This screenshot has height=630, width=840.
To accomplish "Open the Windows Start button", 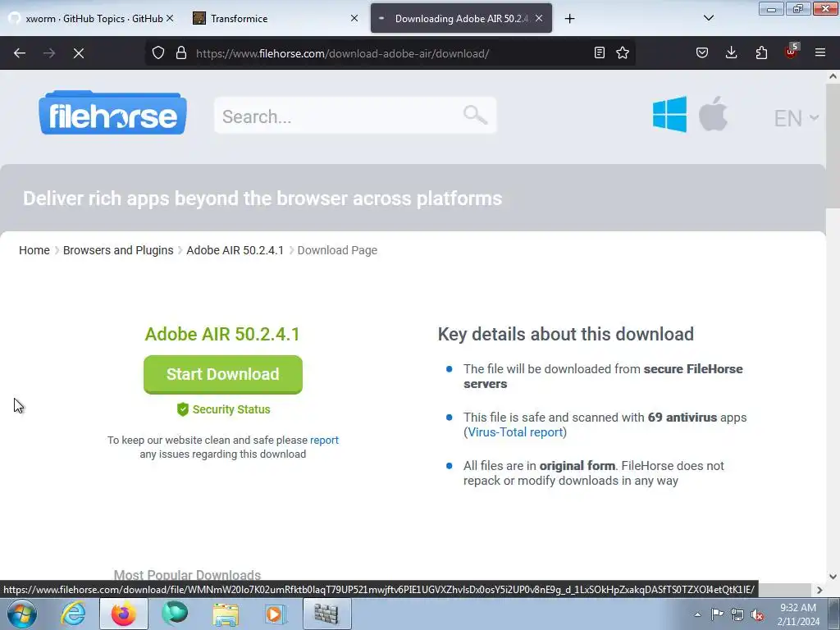I will (21, 614).
